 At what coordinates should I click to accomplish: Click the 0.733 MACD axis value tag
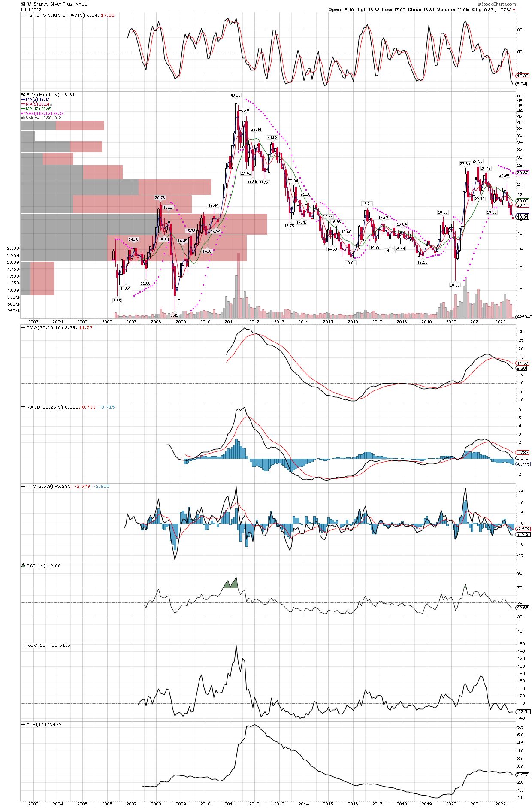coord(523,452)
